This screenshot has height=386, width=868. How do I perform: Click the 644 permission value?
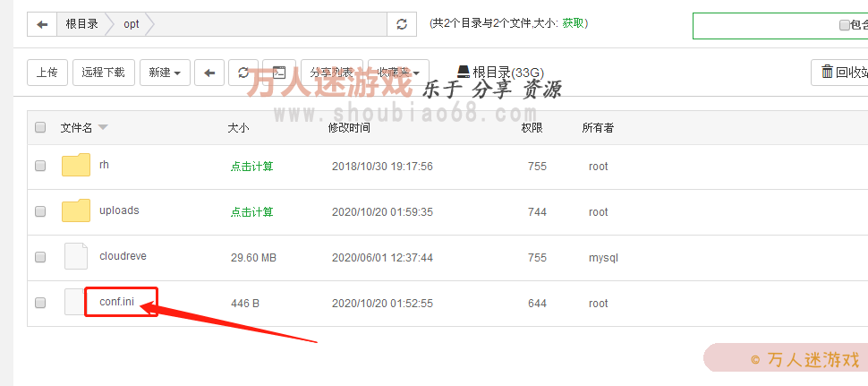(x=537, y=304)
